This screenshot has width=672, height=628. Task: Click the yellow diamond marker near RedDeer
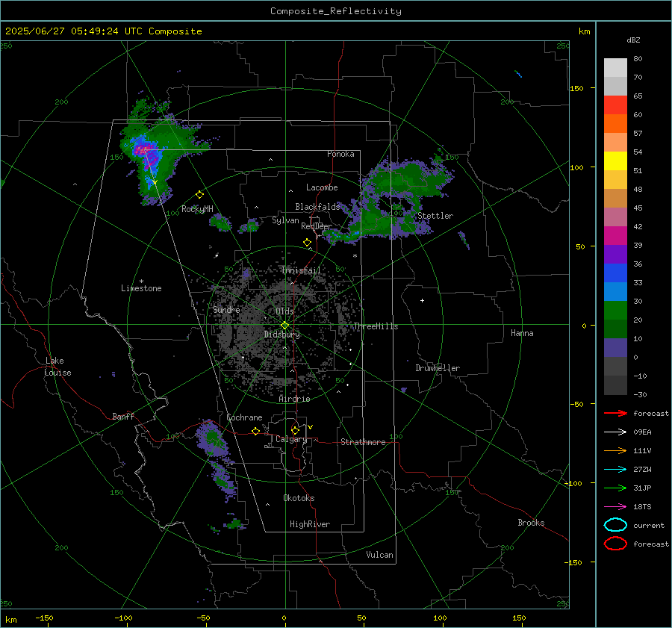[x=308, y=243]
